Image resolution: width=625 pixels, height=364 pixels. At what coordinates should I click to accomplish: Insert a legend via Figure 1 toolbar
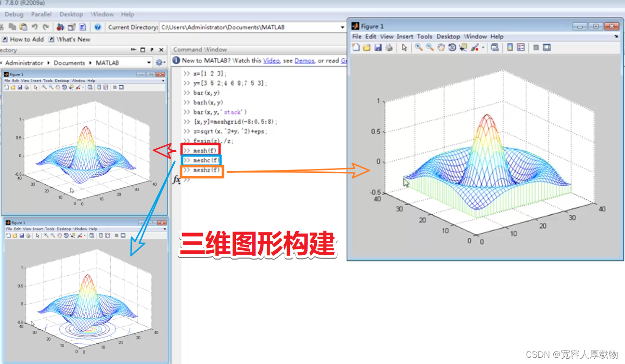pyautogui.click(x=521, y=47)
